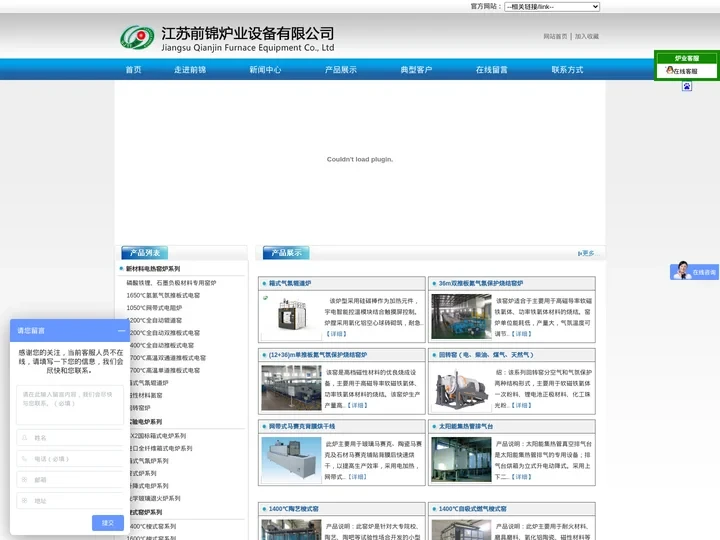
Task: Click the Baidu paw icon below the service box
Action: click(x=686, y=86)
